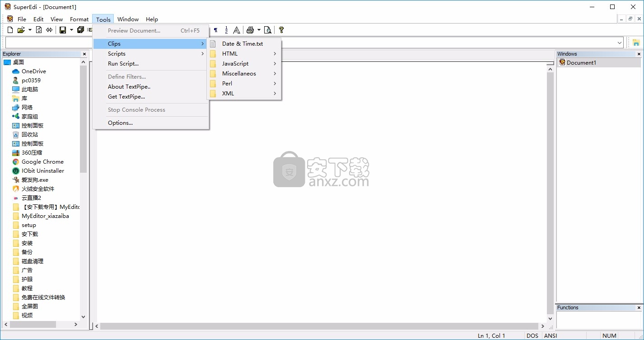Image resolution: width=644 pixels, height=340 pixels.
Task: Restore down the inner document window
Action: click(630, 19)
